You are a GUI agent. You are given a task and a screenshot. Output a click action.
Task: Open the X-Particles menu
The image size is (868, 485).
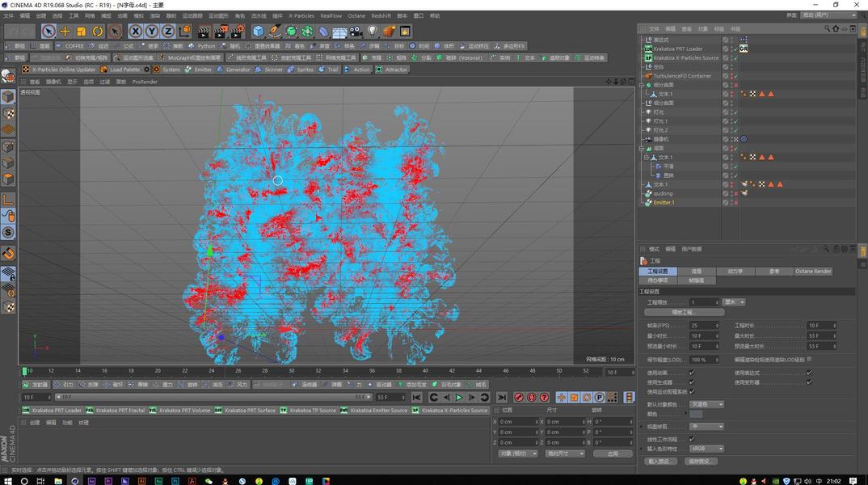click(301, 16)
